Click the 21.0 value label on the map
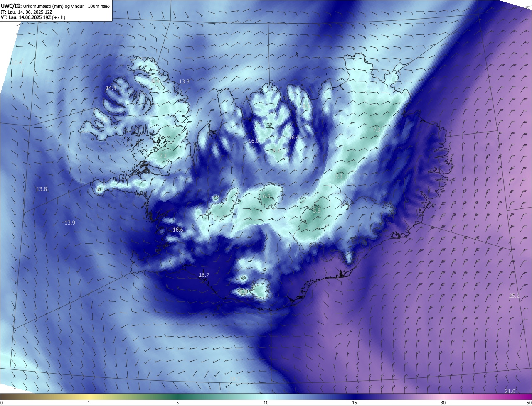The height and width of the screenshot is (406, 532). point(510,391)
